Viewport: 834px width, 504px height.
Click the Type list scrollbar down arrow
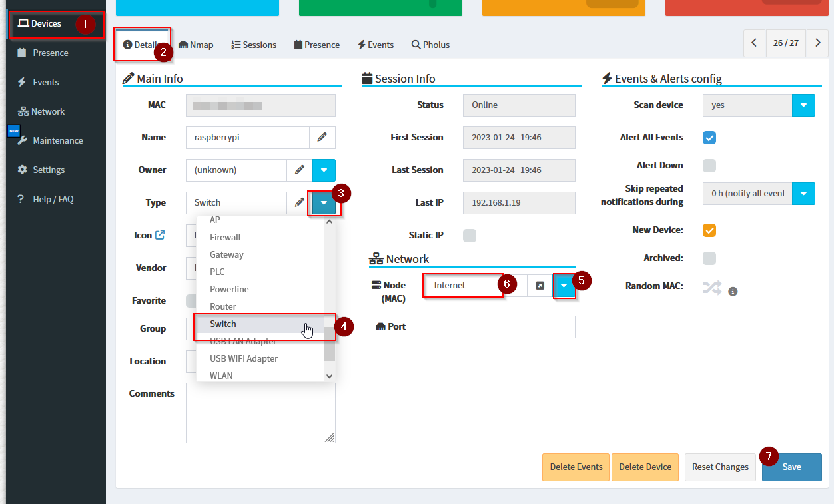329,376
